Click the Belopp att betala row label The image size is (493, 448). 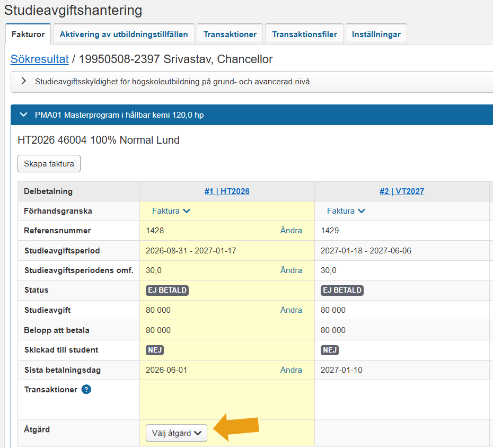click(x=57, y=330)
